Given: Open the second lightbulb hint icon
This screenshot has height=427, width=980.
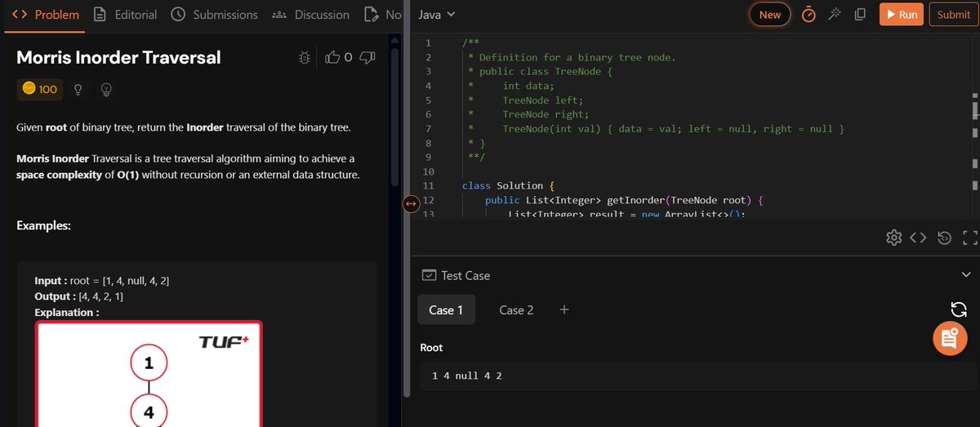Looking at the screenshot, I should point(105,90).
